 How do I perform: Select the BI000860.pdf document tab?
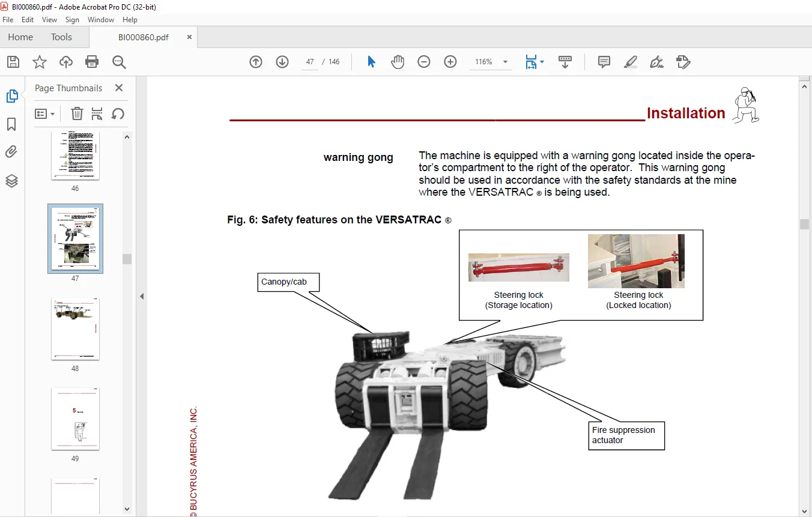point(144,37)
